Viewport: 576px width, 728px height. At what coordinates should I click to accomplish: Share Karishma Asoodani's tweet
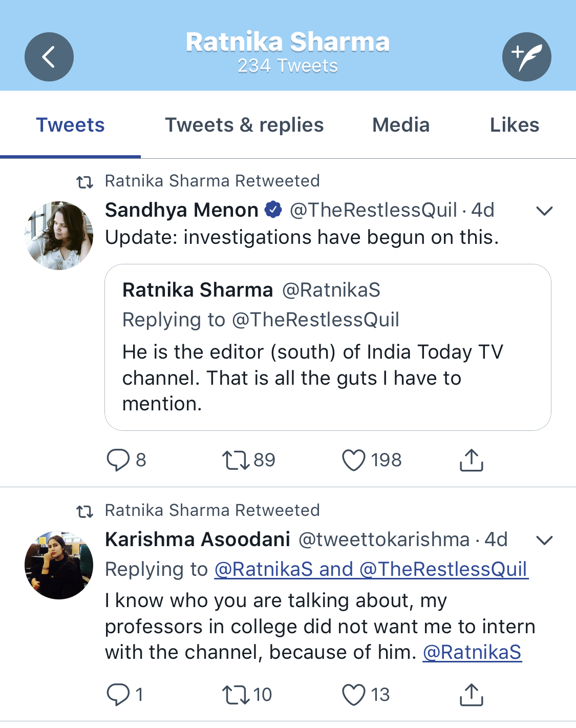pyautogui.click(x=471, y=695)
